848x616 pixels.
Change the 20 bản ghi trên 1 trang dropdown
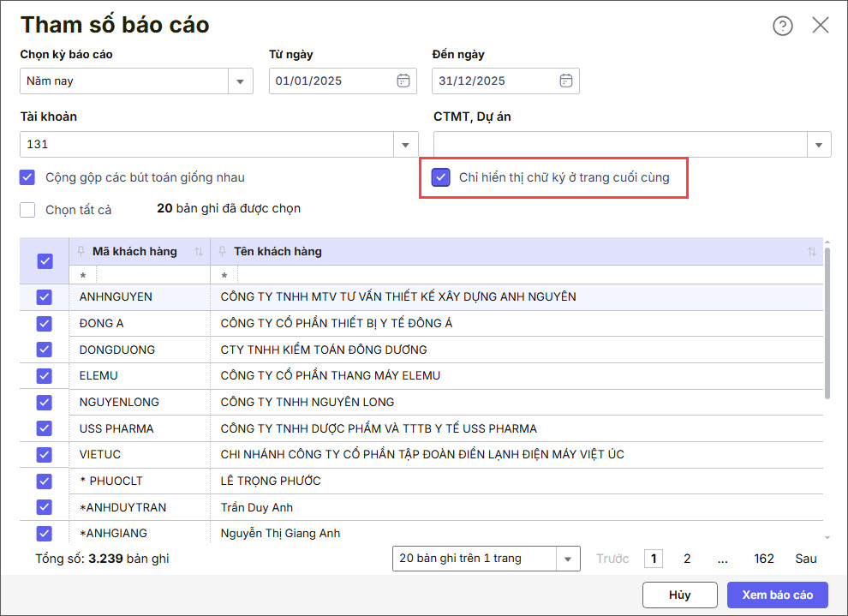pos(568,559)
